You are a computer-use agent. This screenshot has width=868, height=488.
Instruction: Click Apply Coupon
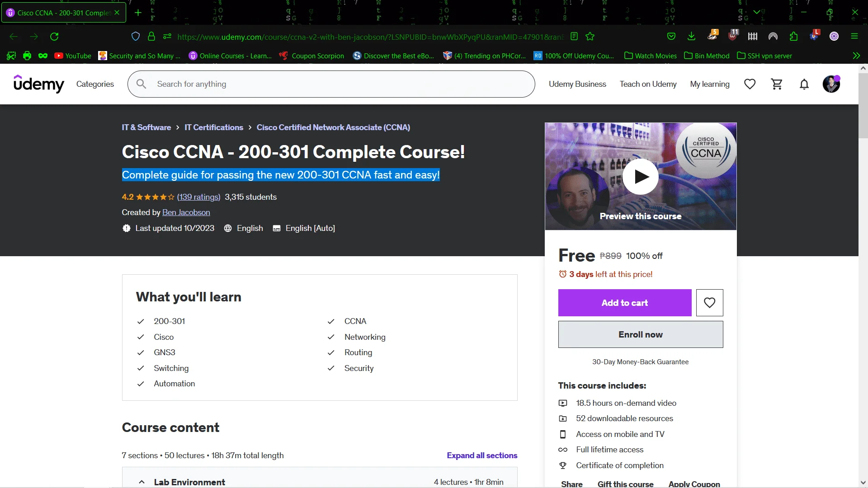point(694,484)
